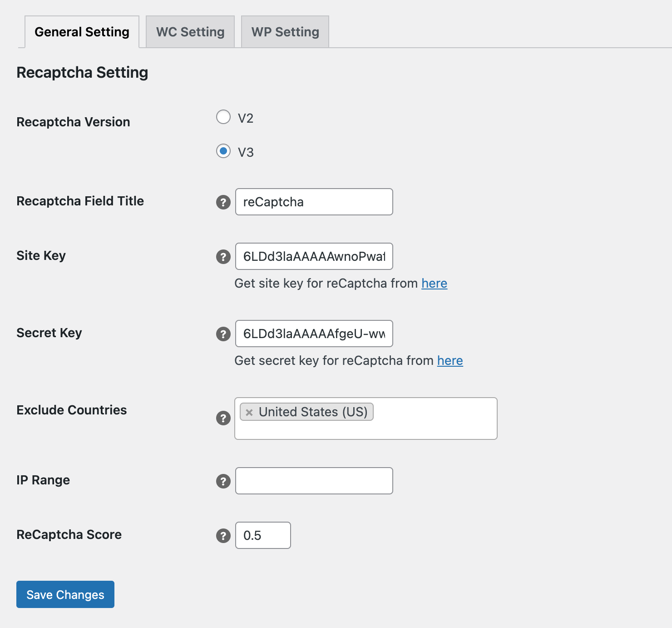
Task: Click the Secret Key help icon
Action: pos(223,334)
